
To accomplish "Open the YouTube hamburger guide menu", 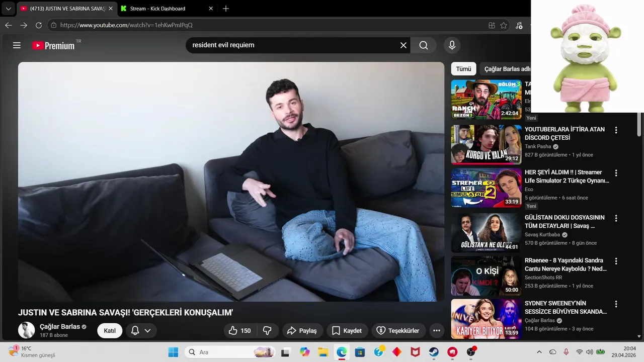I will [17, 45].
